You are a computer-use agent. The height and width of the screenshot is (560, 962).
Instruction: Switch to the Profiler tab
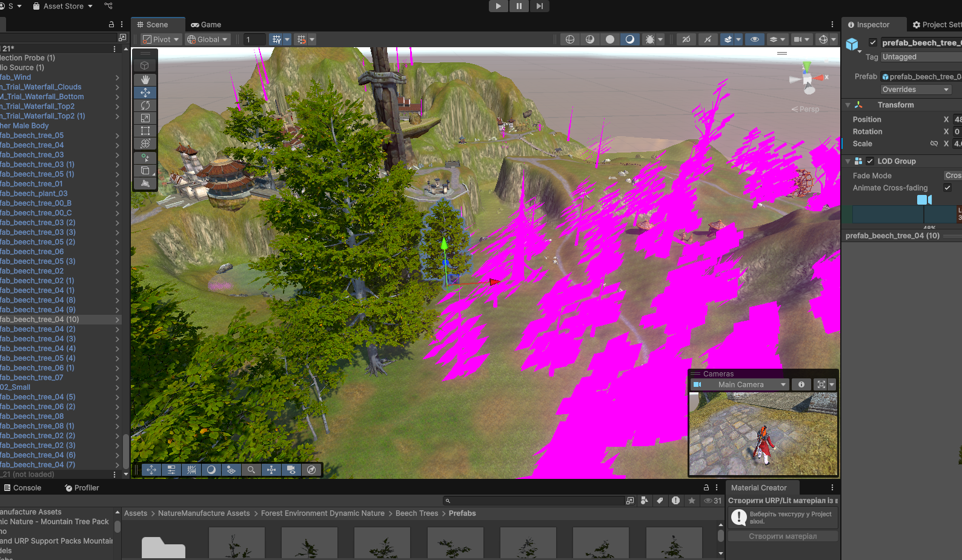[x=82, y=488]
